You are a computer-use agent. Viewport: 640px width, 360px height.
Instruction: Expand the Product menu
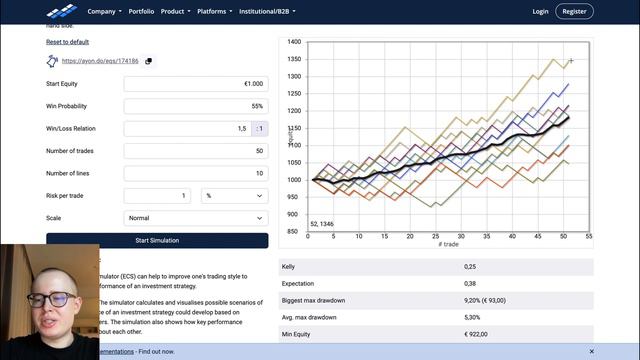tap(176, 11)
